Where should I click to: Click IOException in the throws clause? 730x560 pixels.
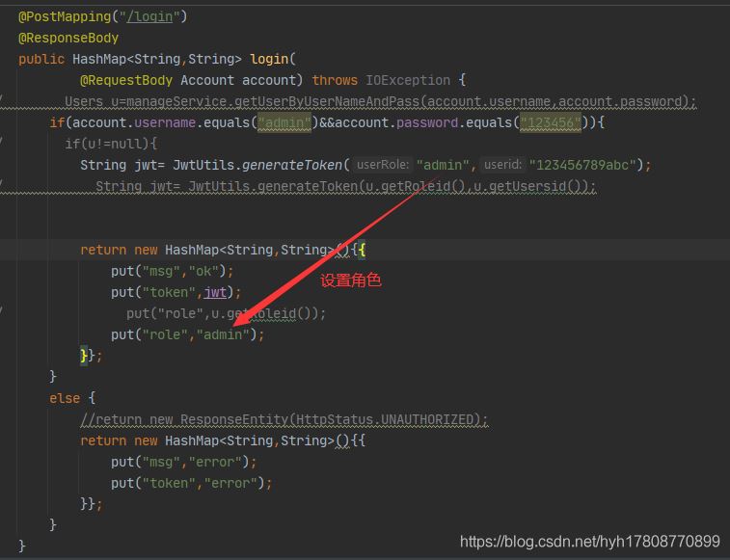pyautogui.click(x=408, y=80)
